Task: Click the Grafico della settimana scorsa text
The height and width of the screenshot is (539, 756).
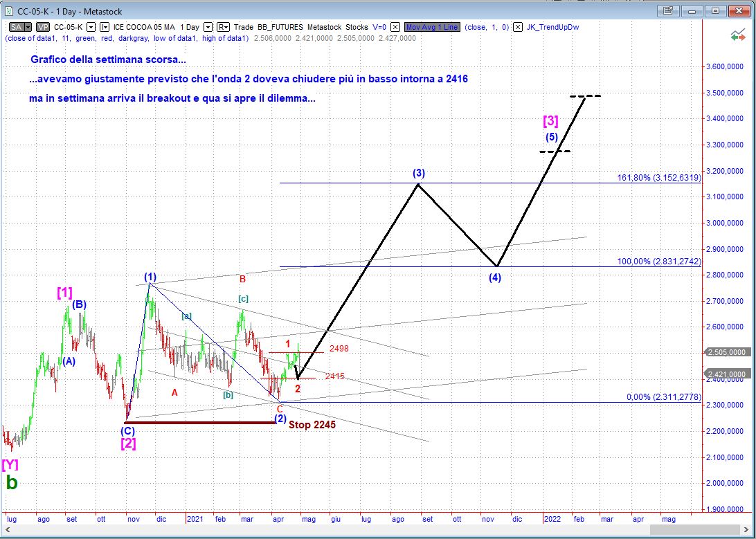Action: coord(109,60)
